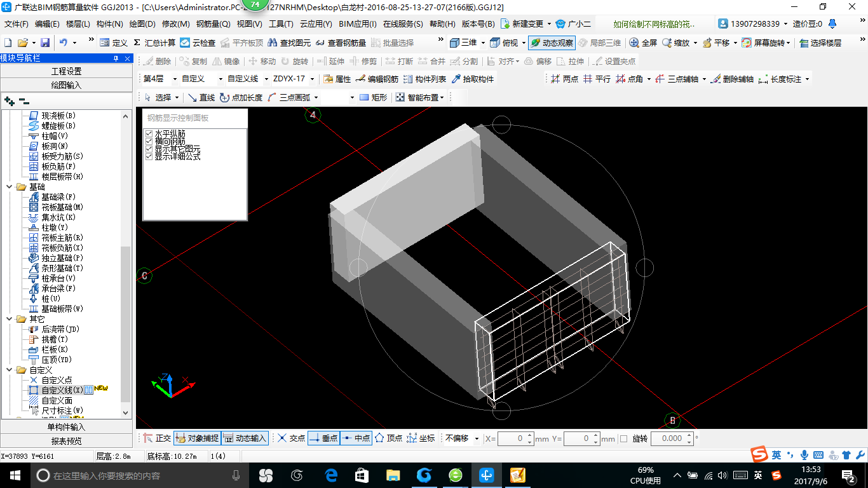Open File Explorer from the taskbar
This screenshot has height=488, width=868.
[x=393, y=475]
